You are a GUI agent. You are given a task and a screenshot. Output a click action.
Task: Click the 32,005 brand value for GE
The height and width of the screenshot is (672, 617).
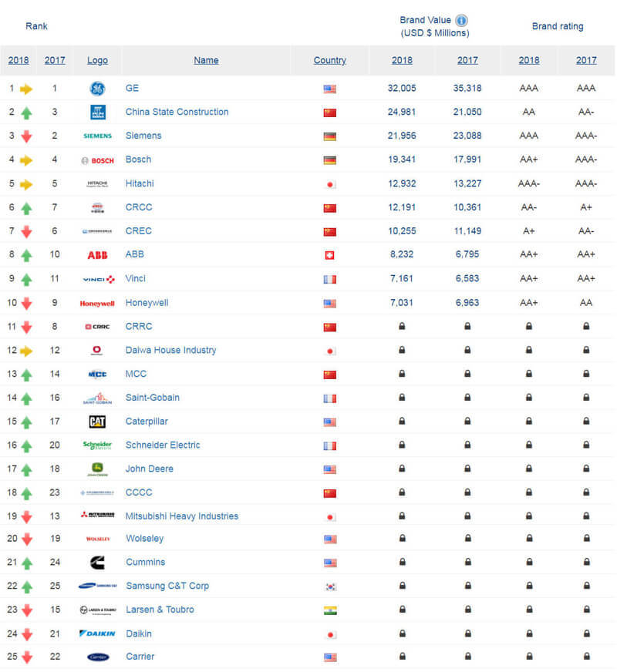(402, 88)
